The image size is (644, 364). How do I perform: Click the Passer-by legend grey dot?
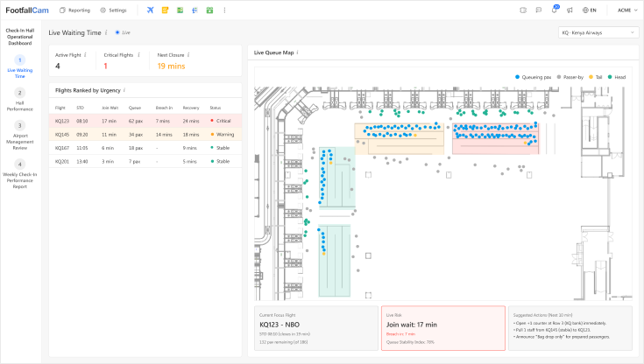point(559,77)
